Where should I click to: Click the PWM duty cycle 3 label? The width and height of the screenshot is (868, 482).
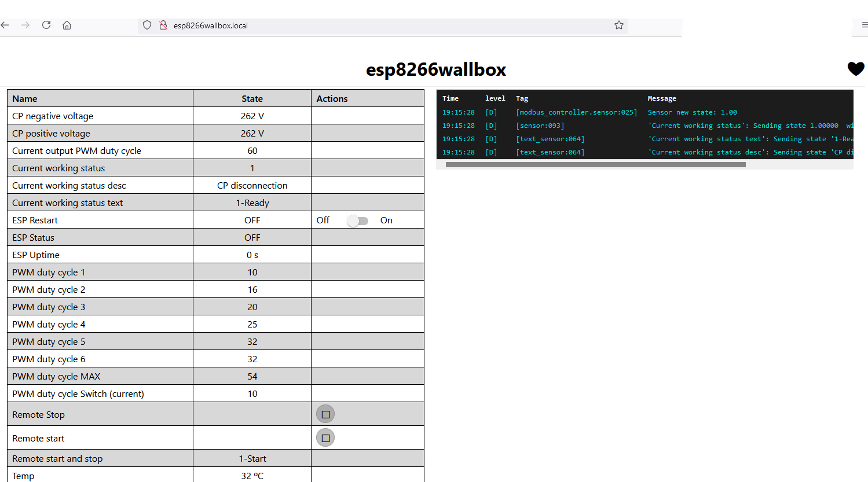coord(49,307)
